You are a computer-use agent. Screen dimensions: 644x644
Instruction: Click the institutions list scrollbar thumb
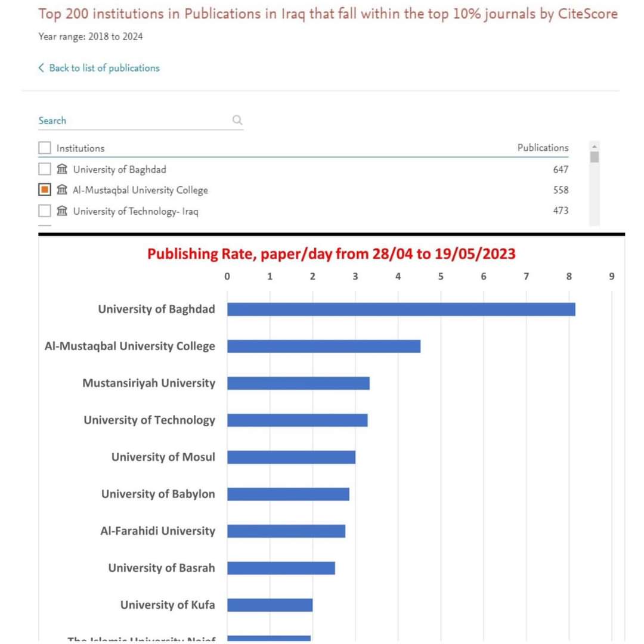(x=595, y=157)
